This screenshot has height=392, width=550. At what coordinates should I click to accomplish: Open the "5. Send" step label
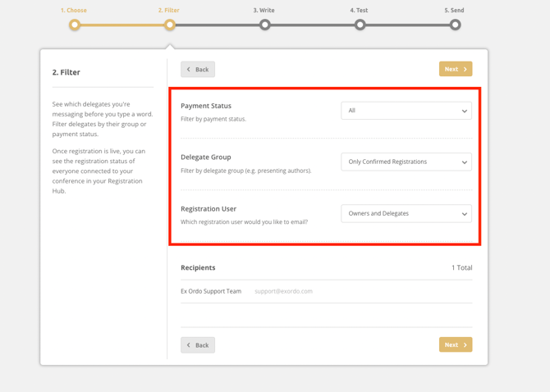454,11
